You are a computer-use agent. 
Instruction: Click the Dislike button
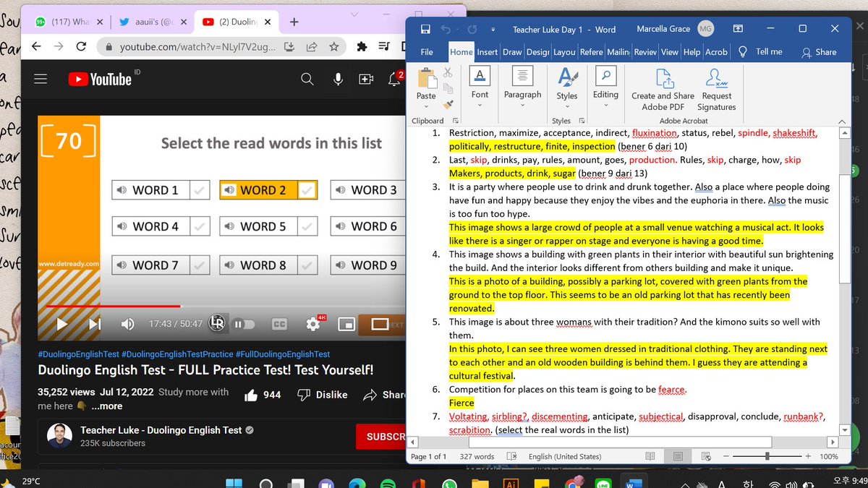coord(323,395)
